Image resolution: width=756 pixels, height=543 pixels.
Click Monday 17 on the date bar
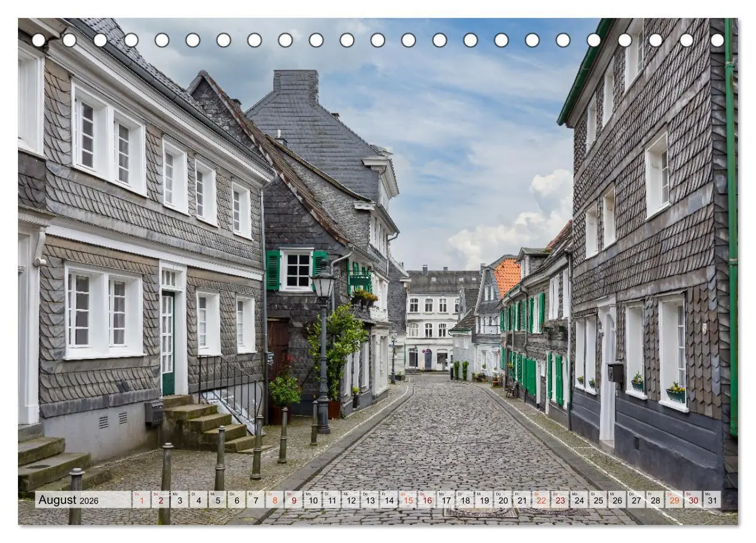446,500
